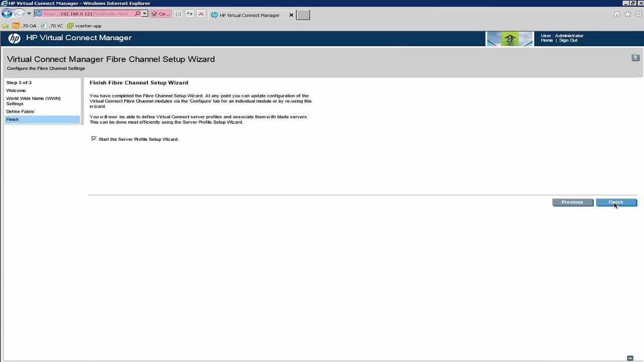The height and width of the screenshot is (362, 644).
Task: Click the header banner image
Action: click(x=509, y=39)
